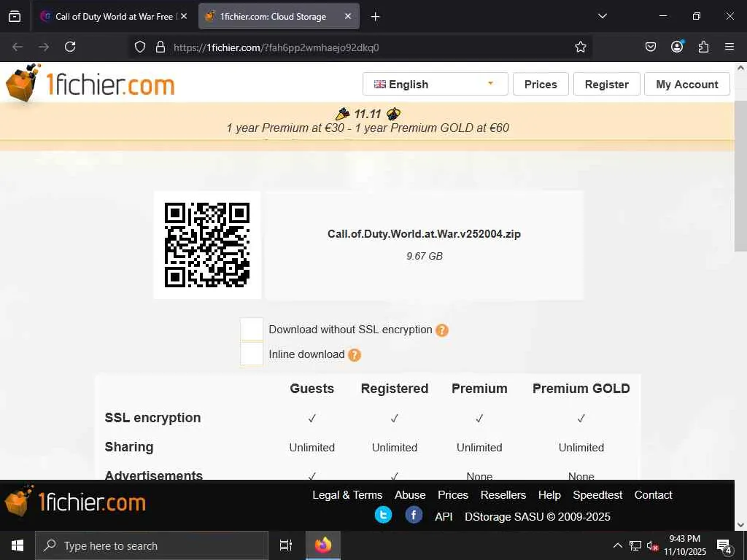Click the file name Call.of.Duty.World.at.War.v252004.zip
Screen dimensions: 747x560
pyautogui.click(x=424, y=234)
